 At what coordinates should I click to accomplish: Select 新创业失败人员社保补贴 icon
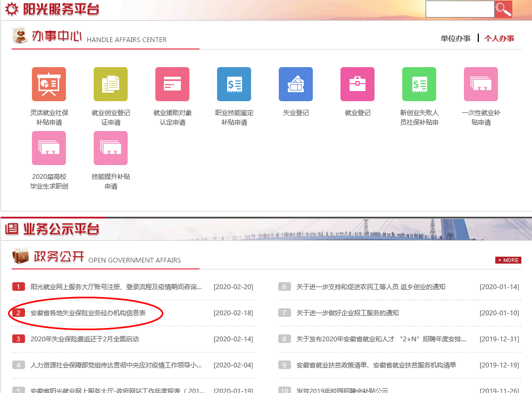click(419, 84)
